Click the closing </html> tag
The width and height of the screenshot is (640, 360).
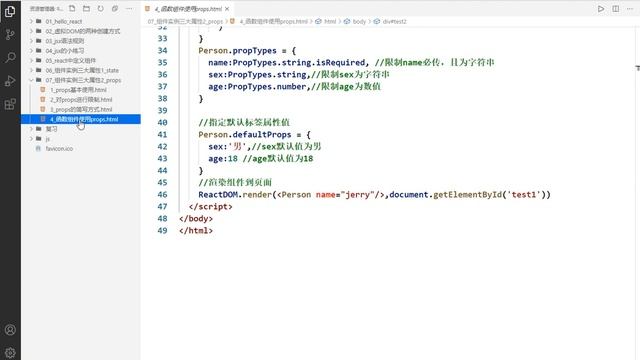[196, 231]
